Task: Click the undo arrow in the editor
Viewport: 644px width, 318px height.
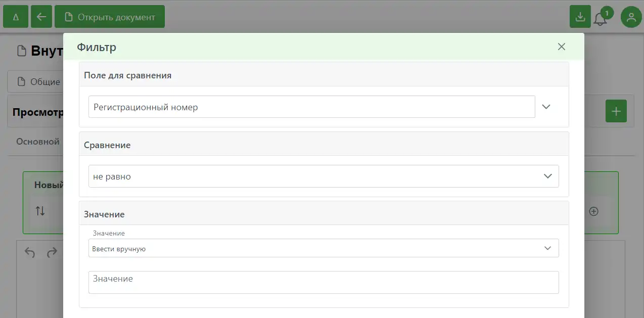Action: pos(30,252)
